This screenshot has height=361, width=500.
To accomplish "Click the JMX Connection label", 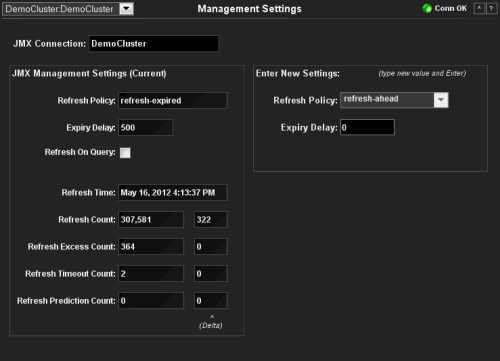I will (x=50, y=44).
